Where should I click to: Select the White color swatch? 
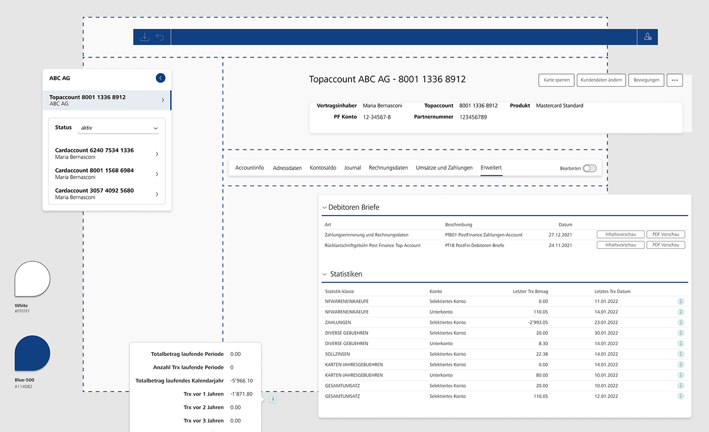32,279
